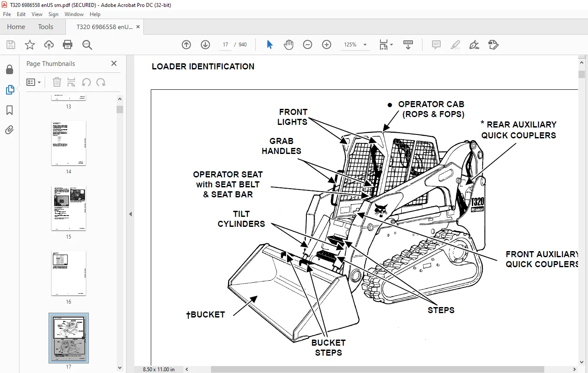588x373 pixels.
Task: Open the Sign menu
Action: click(x=53, y=14)
